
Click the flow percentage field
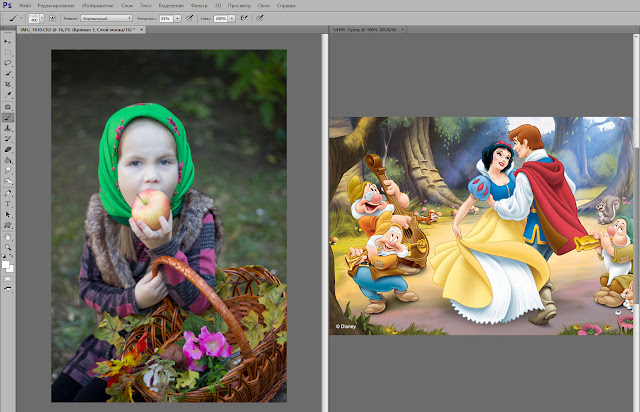pos(220,18)
